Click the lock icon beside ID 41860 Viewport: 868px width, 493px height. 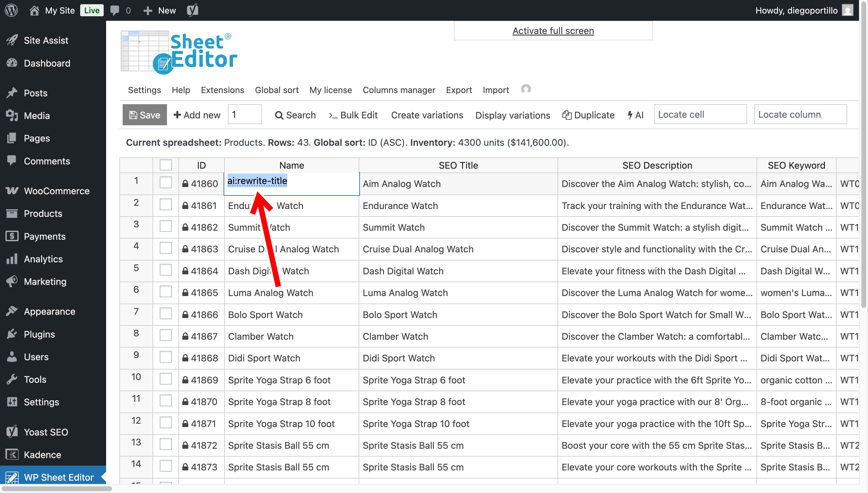(x=186, y=183)
